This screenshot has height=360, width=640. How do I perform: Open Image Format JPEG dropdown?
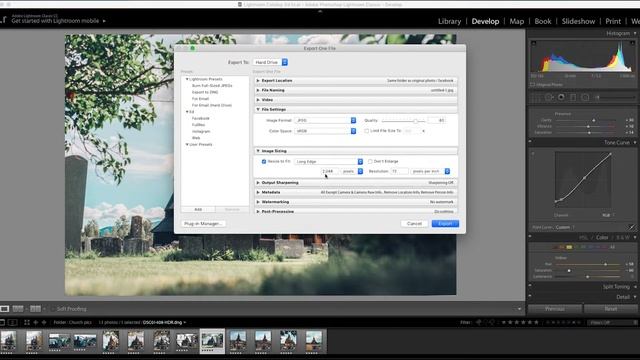point(325,120)
